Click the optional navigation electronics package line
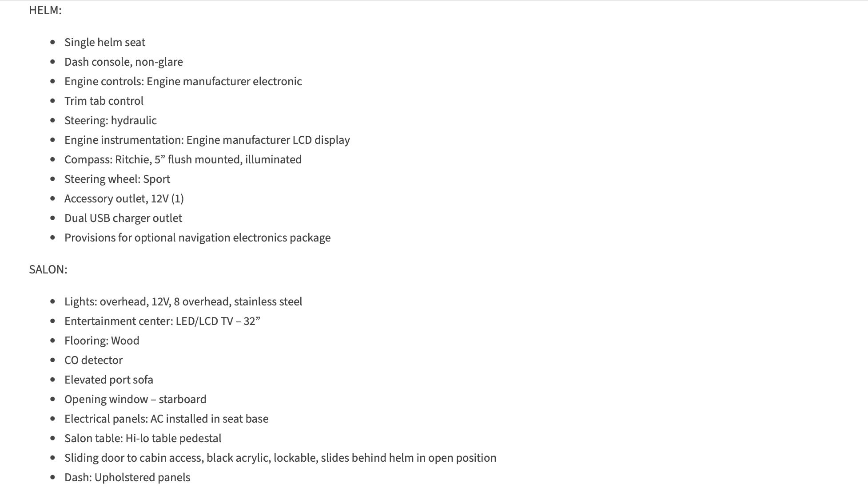 pos(197,238)
